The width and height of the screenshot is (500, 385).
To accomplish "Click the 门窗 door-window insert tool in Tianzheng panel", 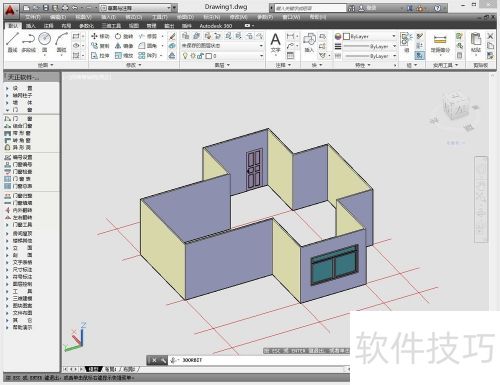I will click(19, 119).
